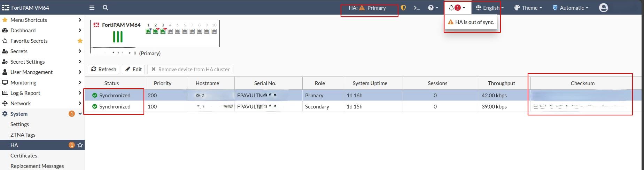Image resolution: width=644 pixels, height=170 pixels.
Task: Click port 4 icon on device diagram
Action: point(170,31)
